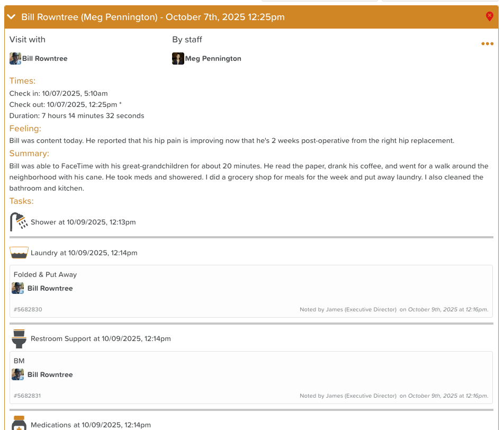
Task: Click the Shower task icon
Action: (x=19, y=222)
